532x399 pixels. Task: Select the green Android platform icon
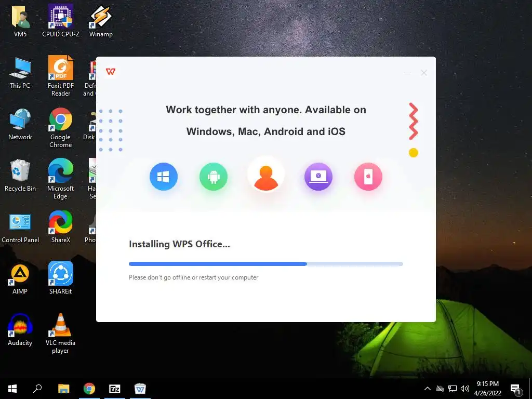pyautogui.click(x=214, y=177)
